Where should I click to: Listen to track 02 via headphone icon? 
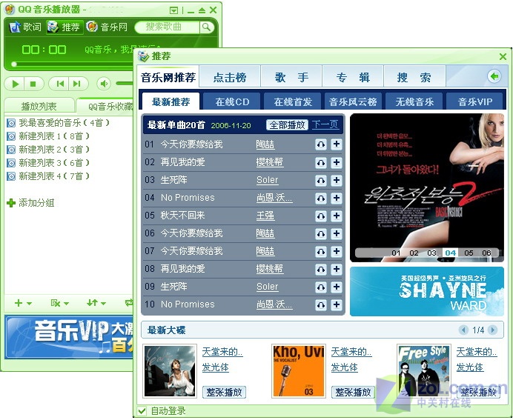[321, 162]
